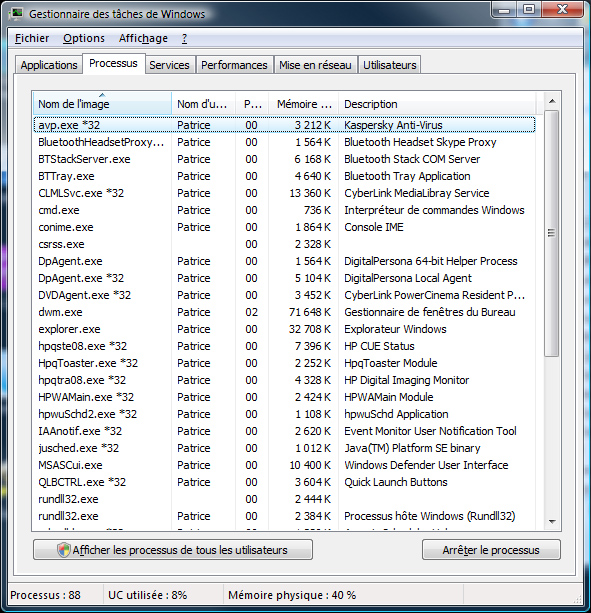Click Kaspersky Anti-Virus description
This screenshot has height=613, width=591.
(393, 125)
